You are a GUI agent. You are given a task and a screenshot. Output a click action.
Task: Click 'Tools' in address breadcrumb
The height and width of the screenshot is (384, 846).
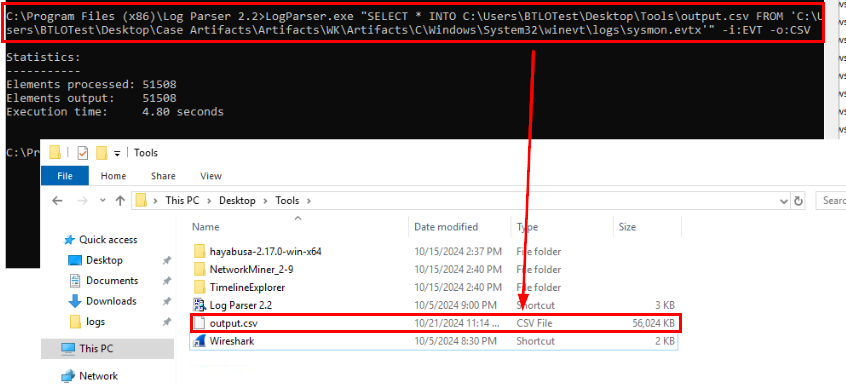287,201
